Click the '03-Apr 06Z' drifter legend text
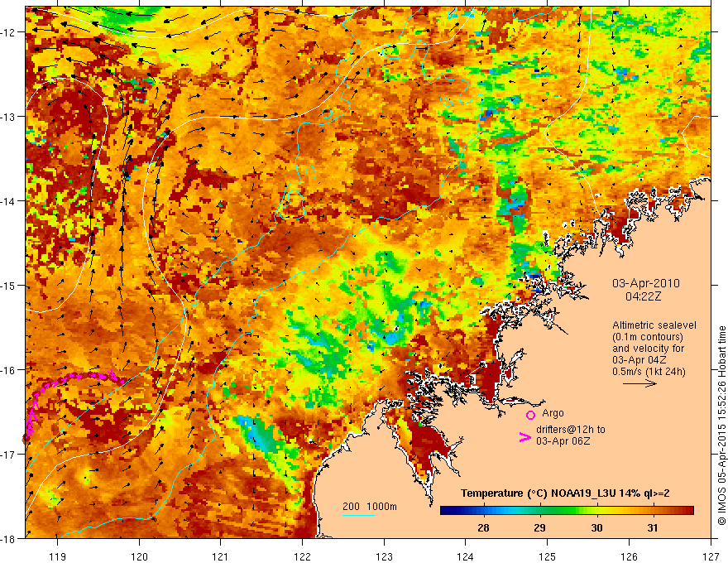728x563 pixels. [x=563, y=441]
